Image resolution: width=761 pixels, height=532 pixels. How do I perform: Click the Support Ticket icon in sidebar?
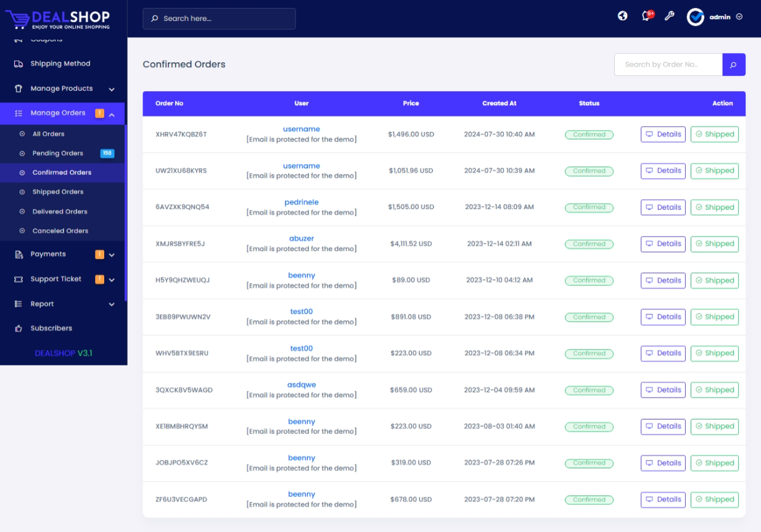click(x=19, y=279)
